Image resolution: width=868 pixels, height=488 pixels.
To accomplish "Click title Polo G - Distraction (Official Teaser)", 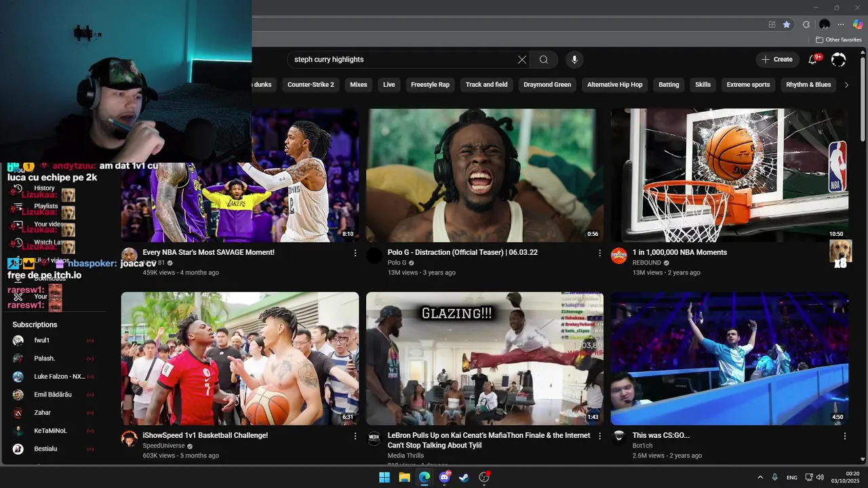I will [462, 252].
